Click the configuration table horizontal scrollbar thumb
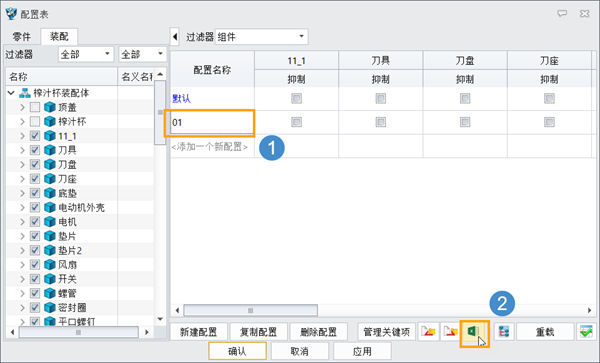This screenshot has height=363, width=600. point(251,310)
